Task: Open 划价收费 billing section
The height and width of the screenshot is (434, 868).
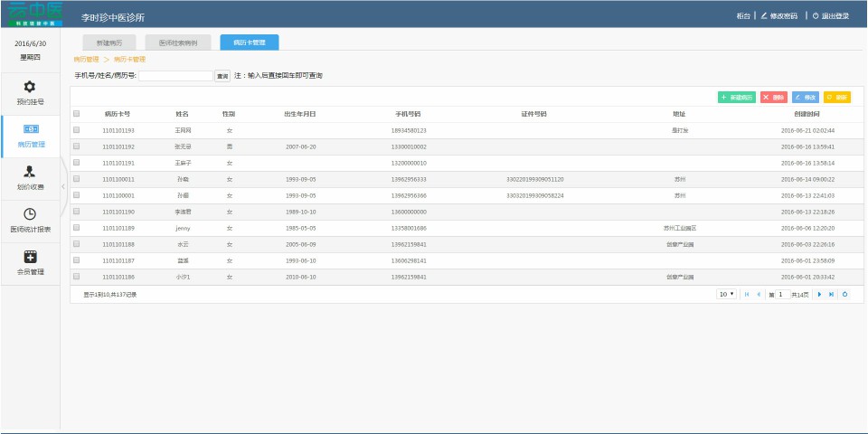Action: [30, 177]
